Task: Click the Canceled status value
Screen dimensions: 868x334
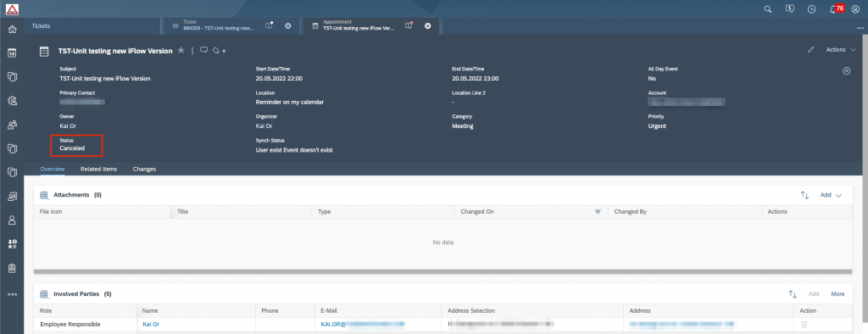Action: (x=73, y=148)
